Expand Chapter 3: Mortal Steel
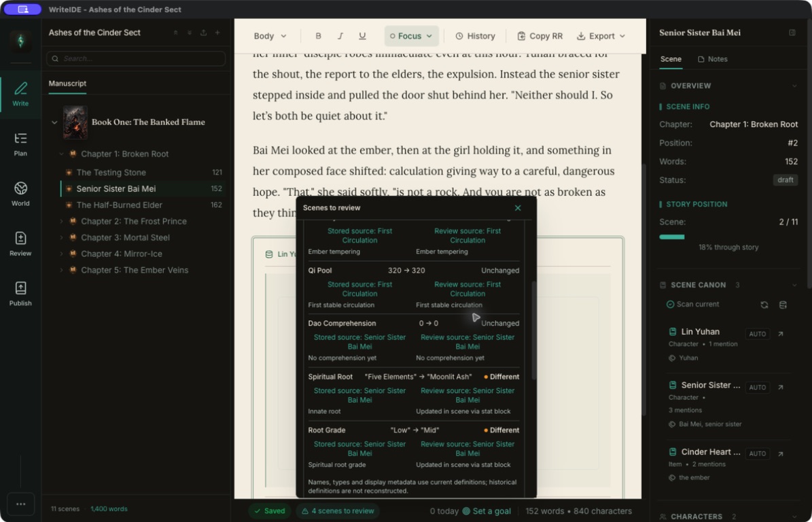This screenshot has width=812, height=522. point(61,238)
